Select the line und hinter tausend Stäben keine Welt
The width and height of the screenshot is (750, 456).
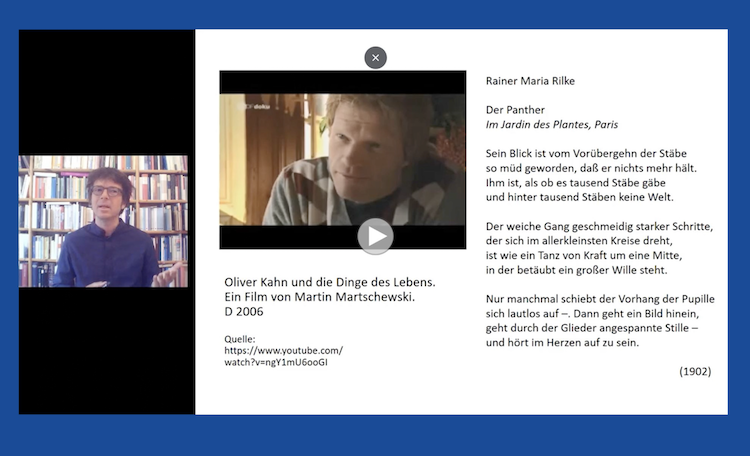pos(579,197)
